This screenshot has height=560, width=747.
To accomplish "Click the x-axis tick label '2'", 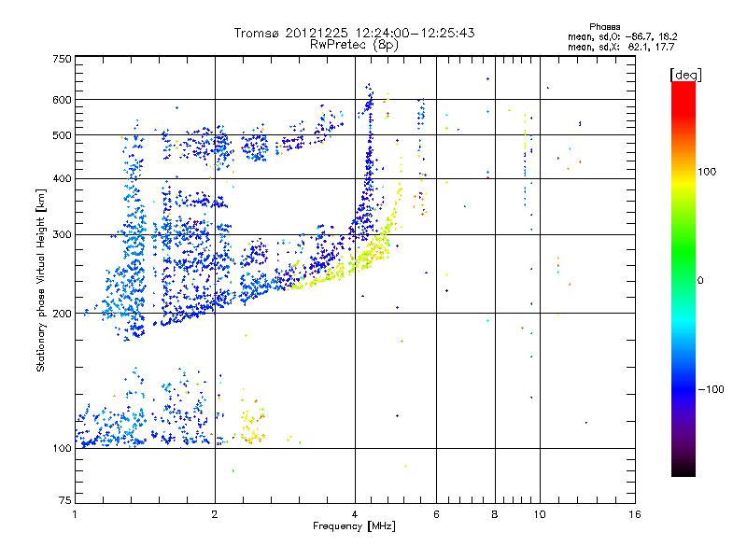I will 215,514.
